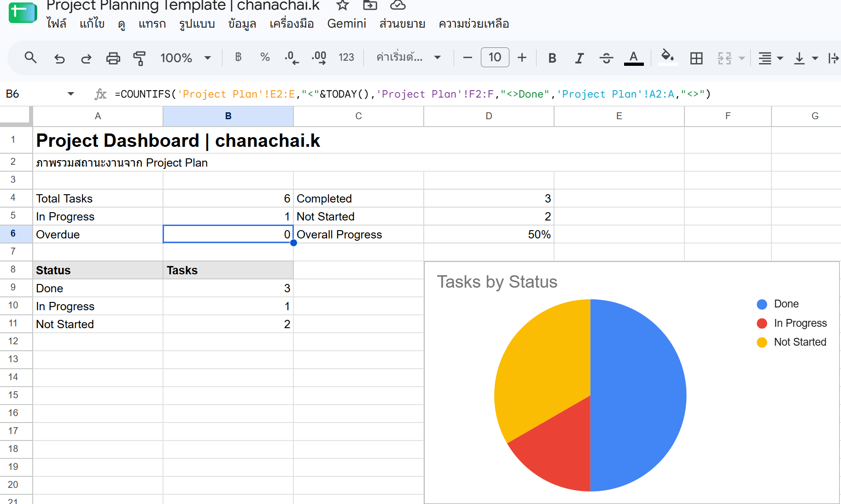
Task: Open more number formats 123
Action: (346, 58)
